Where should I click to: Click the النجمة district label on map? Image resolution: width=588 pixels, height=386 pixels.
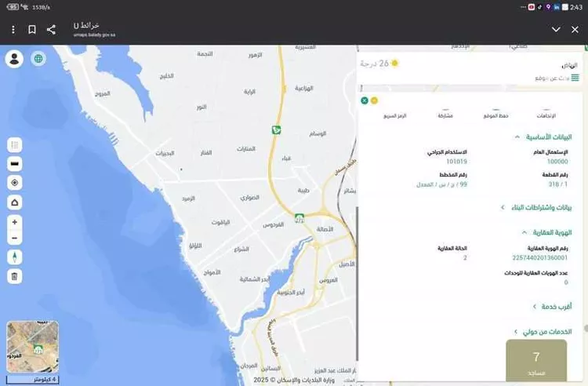[x=205, y=54]
